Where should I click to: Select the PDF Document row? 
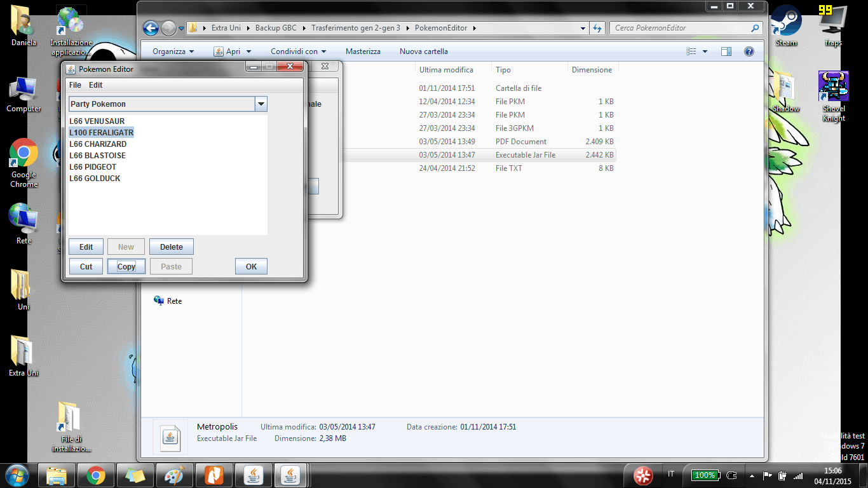[x=479, y=142]
